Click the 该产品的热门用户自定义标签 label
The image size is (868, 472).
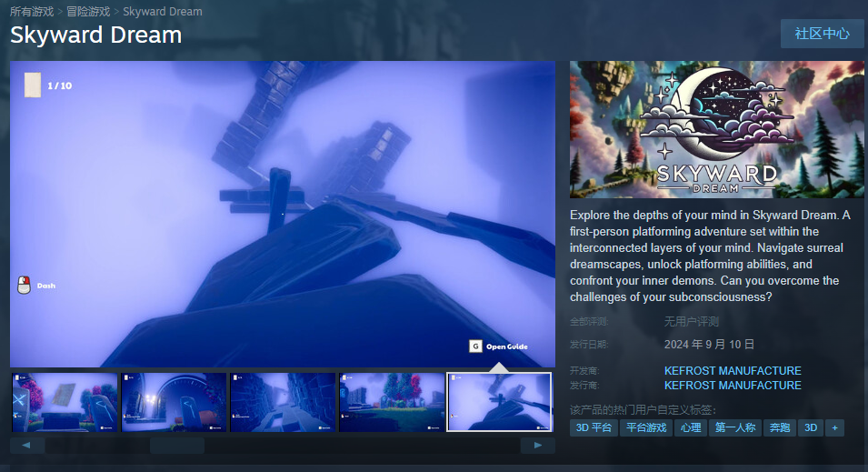click(x=643, y=410)
